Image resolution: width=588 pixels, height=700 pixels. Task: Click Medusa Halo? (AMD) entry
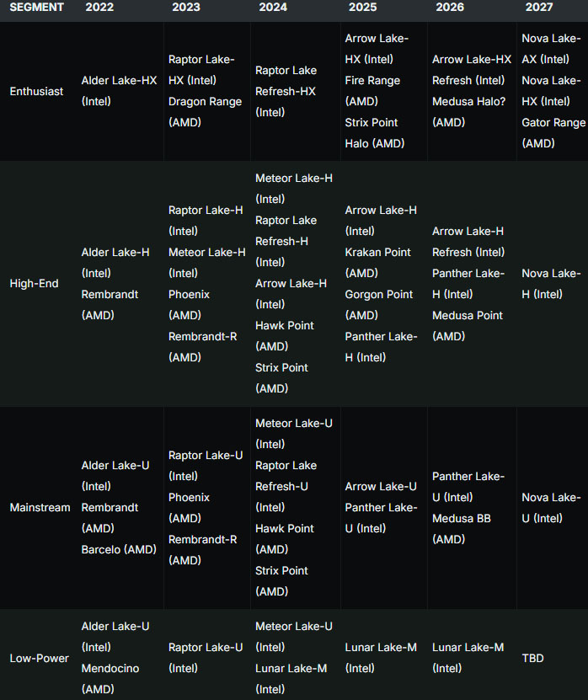coord(468,112)
